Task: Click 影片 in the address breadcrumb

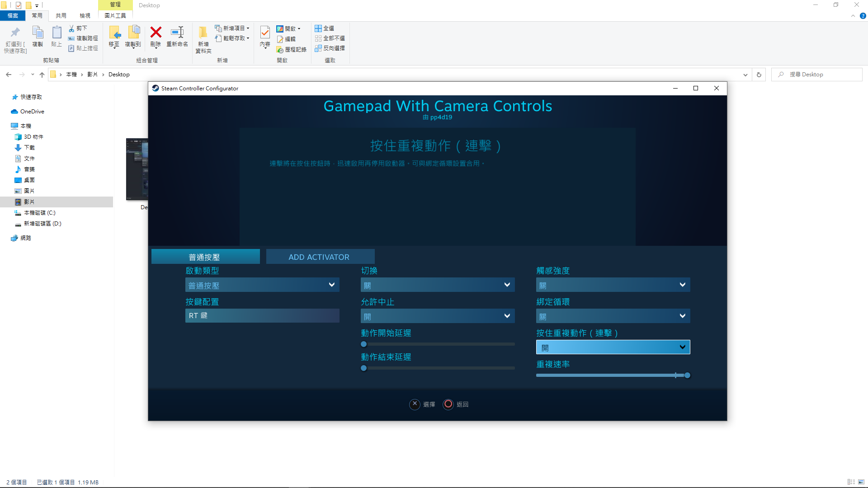Action: pyautogui.click(x=92, y=75)
